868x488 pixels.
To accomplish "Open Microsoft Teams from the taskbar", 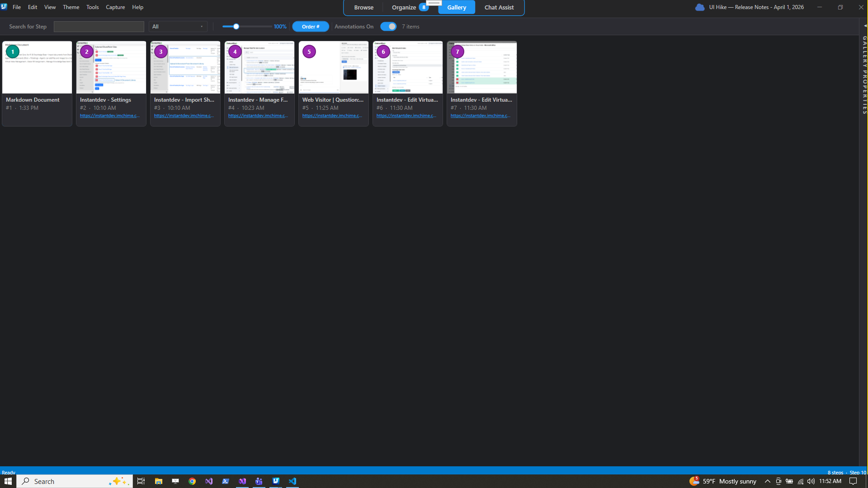I will point(259,481).
